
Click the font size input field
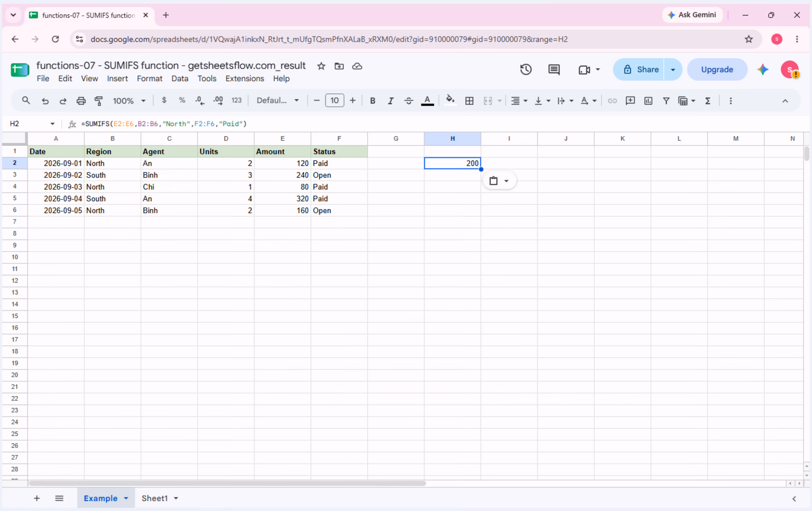334,100
